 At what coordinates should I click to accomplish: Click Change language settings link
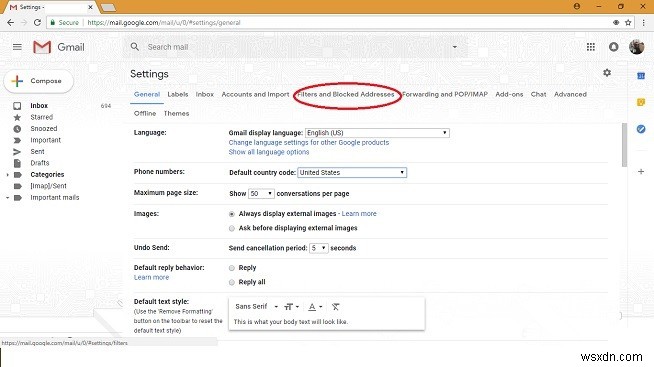(309, 143)
